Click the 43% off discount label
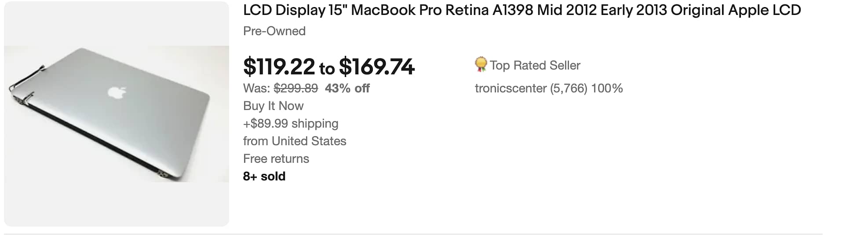The image size is (868, 235). [347, 88]
